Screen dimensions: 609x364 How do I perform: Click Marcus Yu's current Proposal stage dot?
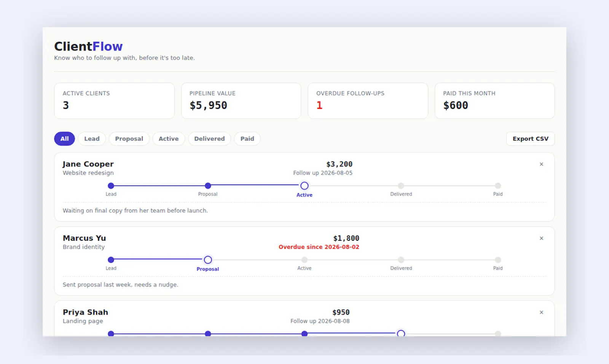coord(208,260)
